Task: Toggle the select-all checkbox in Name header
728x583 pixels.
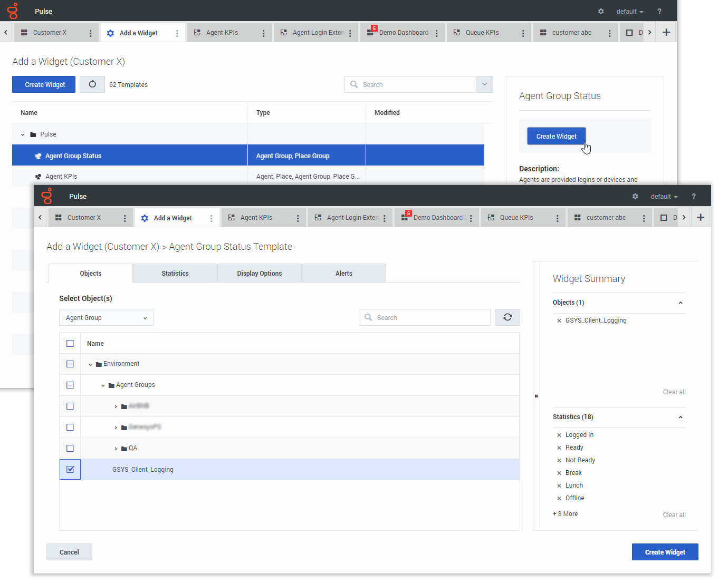Action: [x=70, y=343]
